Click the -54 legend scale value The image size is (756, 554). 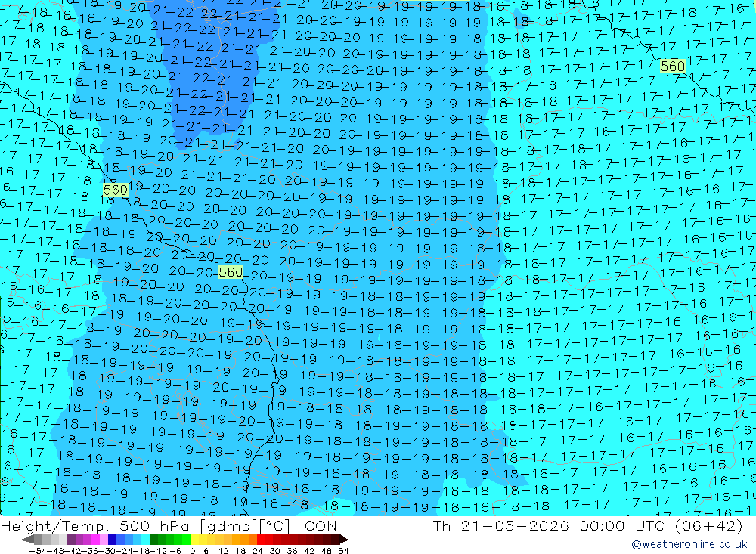pyautogui.click(x=38, y=551)
